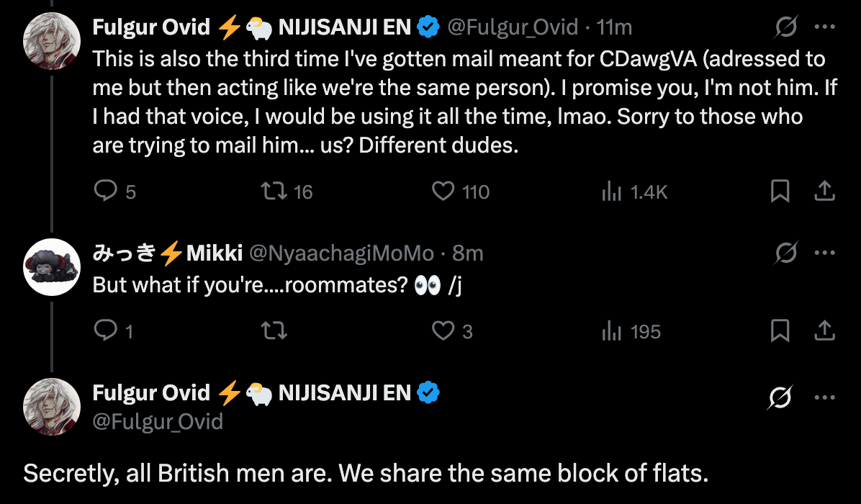Image resolution: width=861 pixels, height=504 pixels.
Task: Like the tweet with 110 likes
Action: tap(443, 191)
